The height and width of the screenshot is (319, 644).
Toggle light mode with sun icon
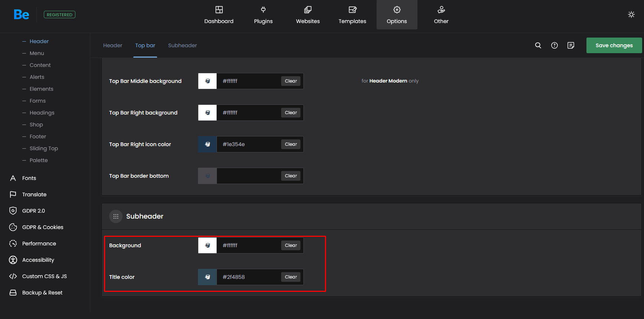(631, 14)
